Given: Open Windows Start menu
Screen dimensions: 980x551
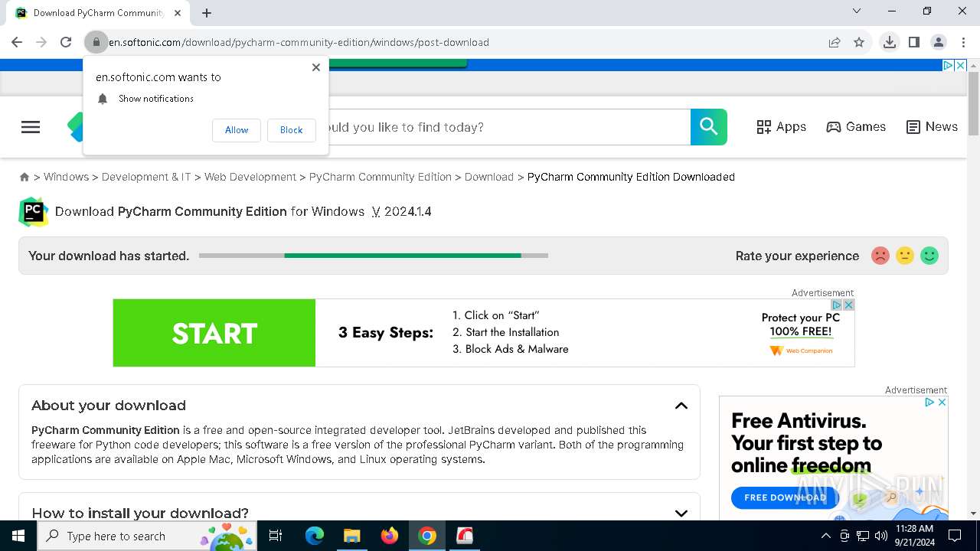Looking at the screenshot, I should click(18, 536).
